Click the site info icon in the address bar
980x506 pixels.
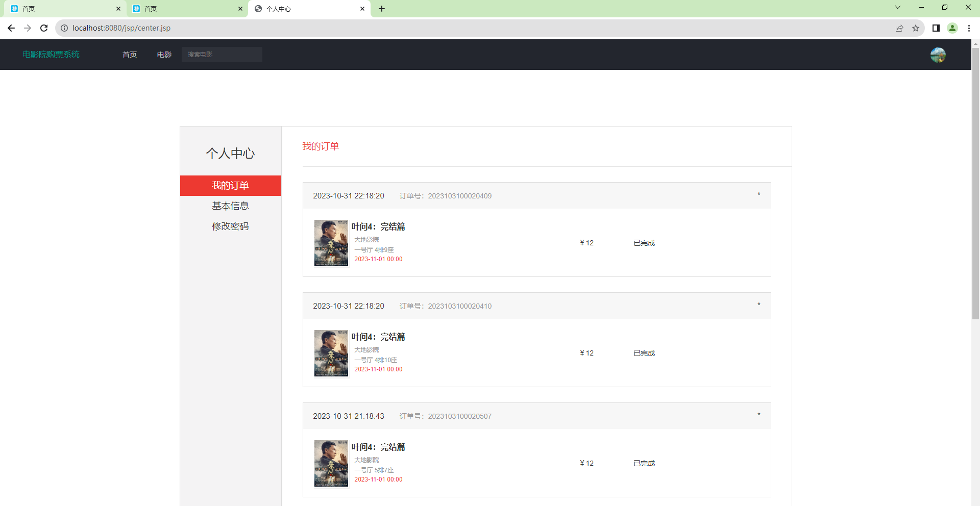64,28
